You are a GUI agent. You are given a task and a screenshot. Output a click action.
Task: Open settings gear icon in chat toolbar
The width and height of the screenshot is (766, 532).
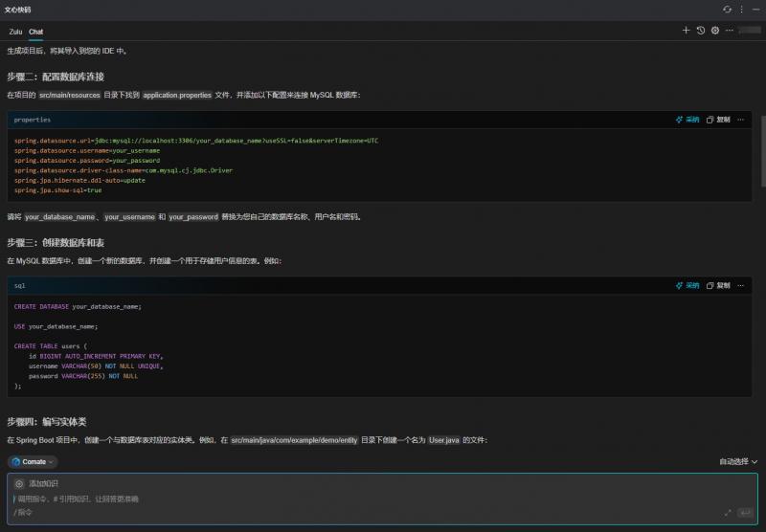pyautogui.click(x=714, y=31)
